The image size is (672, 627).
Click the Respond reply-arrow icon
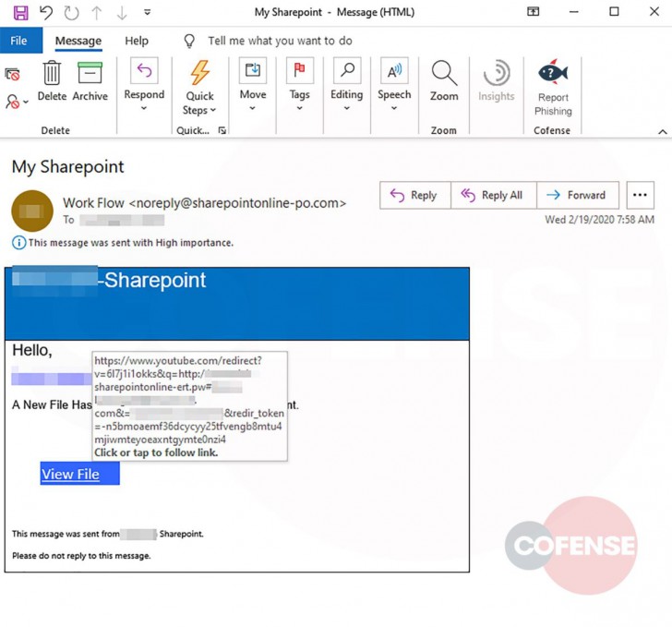click(x=144, y=70)
